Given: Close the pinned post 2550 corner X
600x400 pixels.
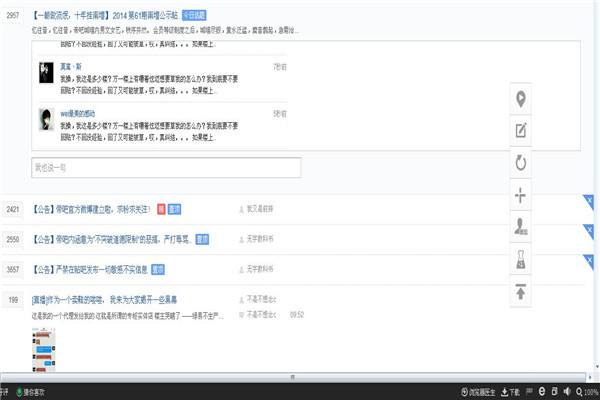Looking at the screenshot, I should tap(590, 230).
